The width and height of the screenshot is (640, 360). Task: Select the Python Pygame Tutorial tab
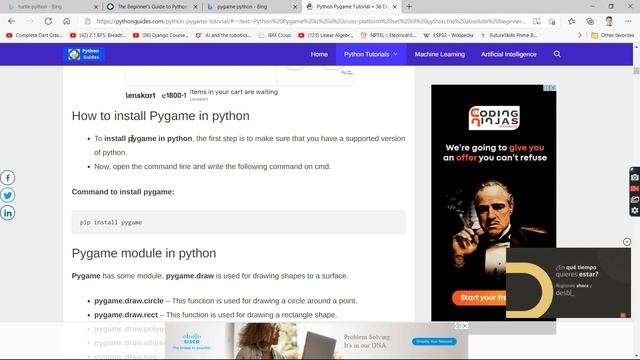(351, 7)
